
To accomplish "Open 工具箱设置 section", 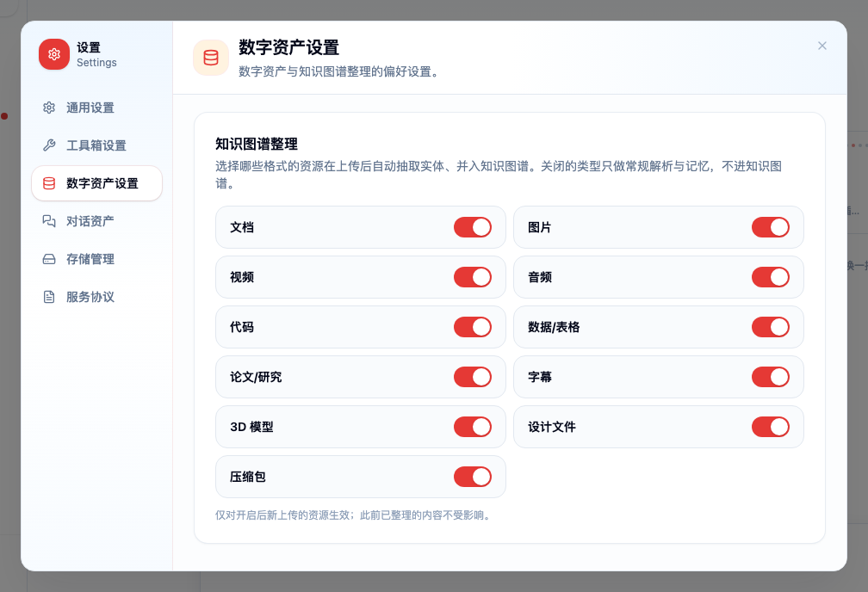I will pos(96,145).
